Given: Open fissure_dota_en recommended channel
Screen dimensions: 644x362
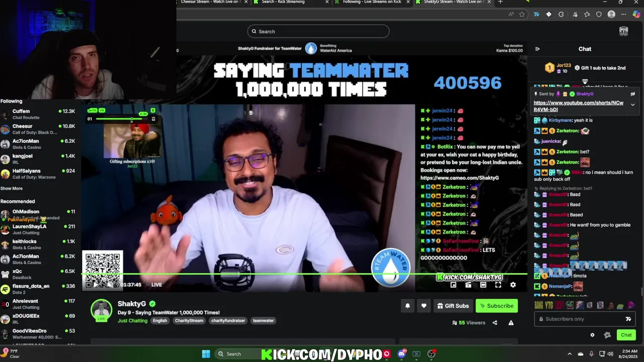Looking at the screenshot, I should [x=38, y=289].
